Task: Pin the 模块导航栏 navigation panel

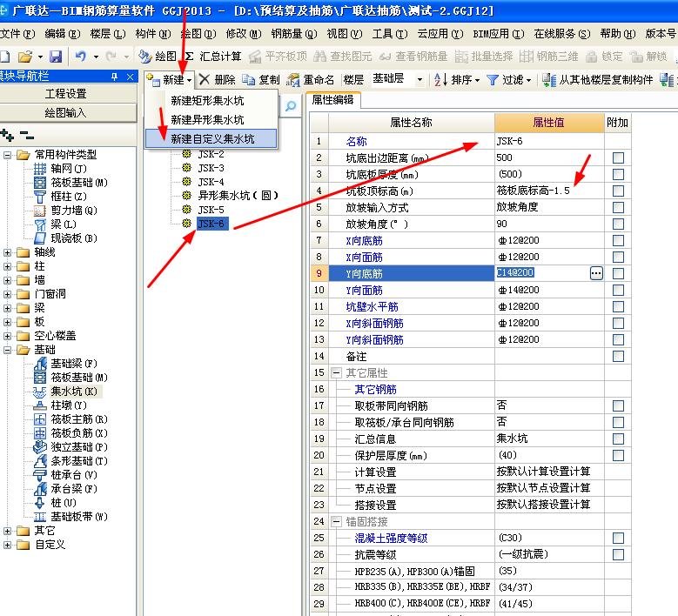Action: [x=114, y=77]
